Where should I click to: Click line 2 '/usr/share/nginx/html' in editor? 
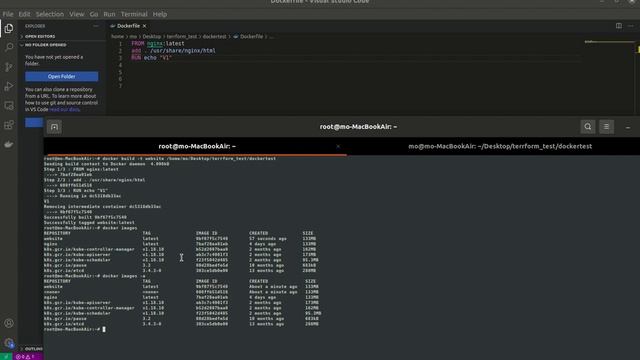pyautogui.click(x=182, y=51)
